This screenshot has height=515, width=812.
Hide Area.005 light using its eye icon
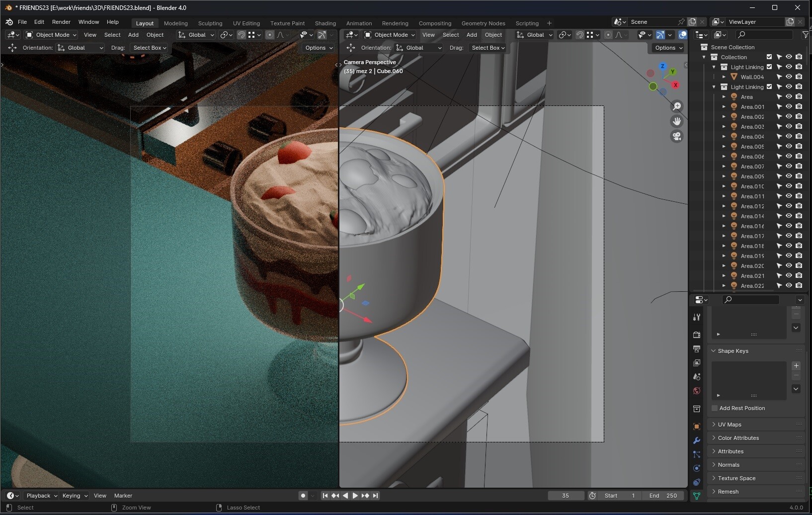tap(789, 147)
